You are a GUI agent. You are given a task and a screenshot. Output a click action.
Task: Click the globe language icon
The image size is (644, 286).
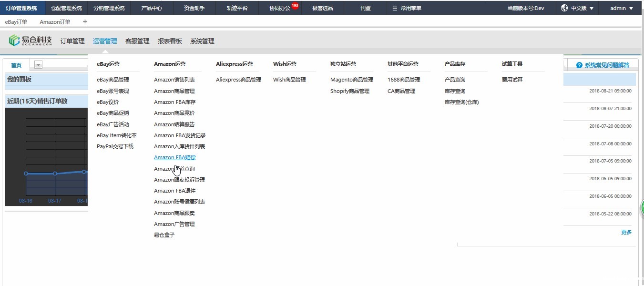pyautogui.click(x=564, y=8)
